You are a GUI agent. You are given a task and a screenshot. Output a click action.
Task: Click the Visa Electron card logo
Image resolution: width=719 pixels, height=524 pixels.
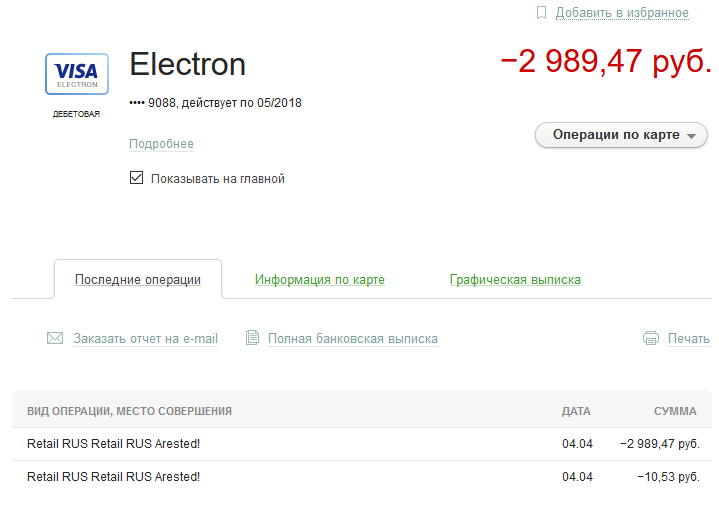(77, 74)
